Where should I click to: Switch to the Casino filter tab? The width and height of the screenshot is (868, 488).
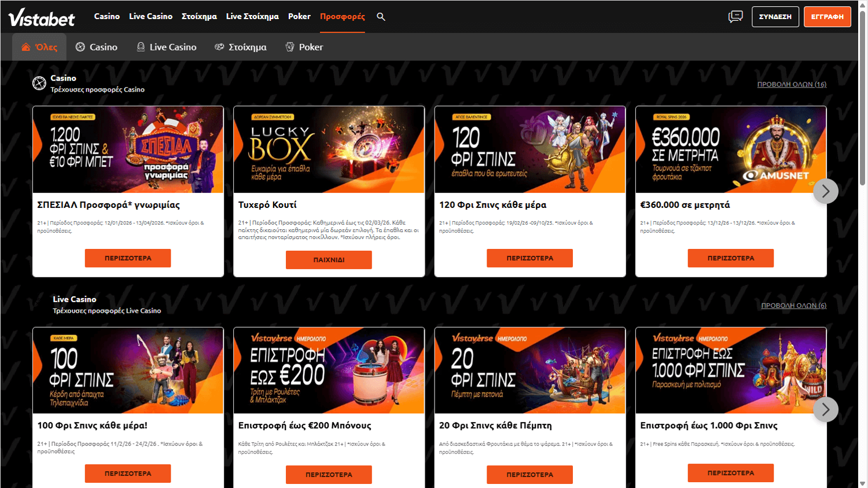coord(96,46)
